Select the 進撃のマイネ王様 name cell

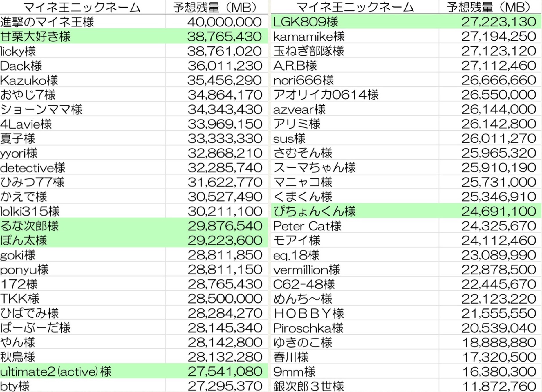tap(47, 22)
